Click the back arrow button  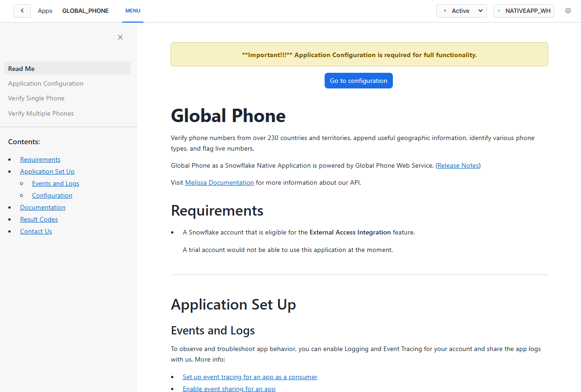pyautogui.click(x=22, y=11)
